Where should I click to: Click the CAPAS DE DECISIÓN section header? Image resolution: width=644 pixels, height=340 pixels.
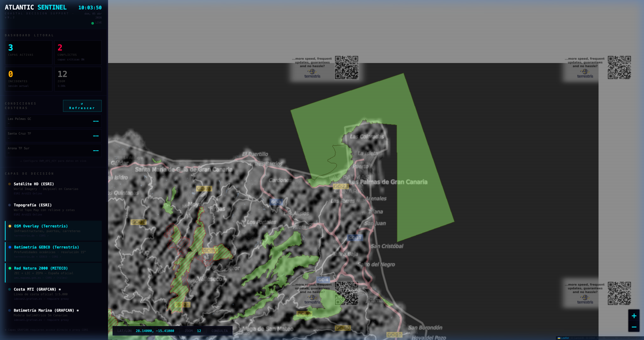coord(29,174)
